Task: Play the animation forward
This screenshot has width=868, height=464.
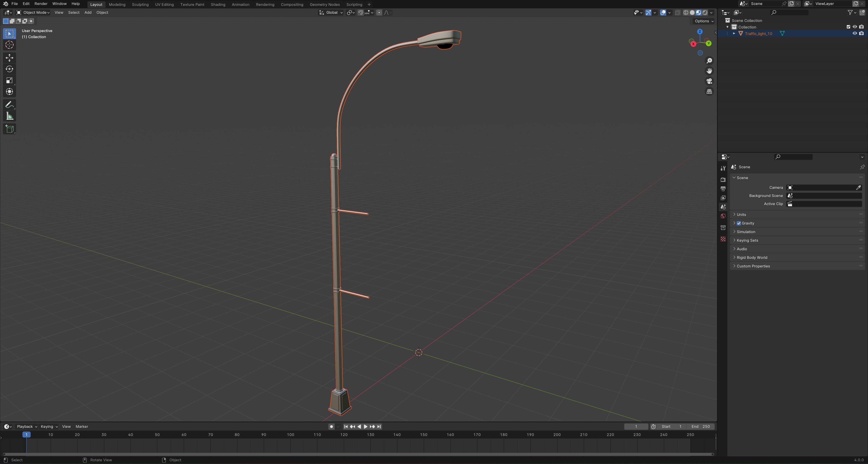Action: tap(366, 427)
